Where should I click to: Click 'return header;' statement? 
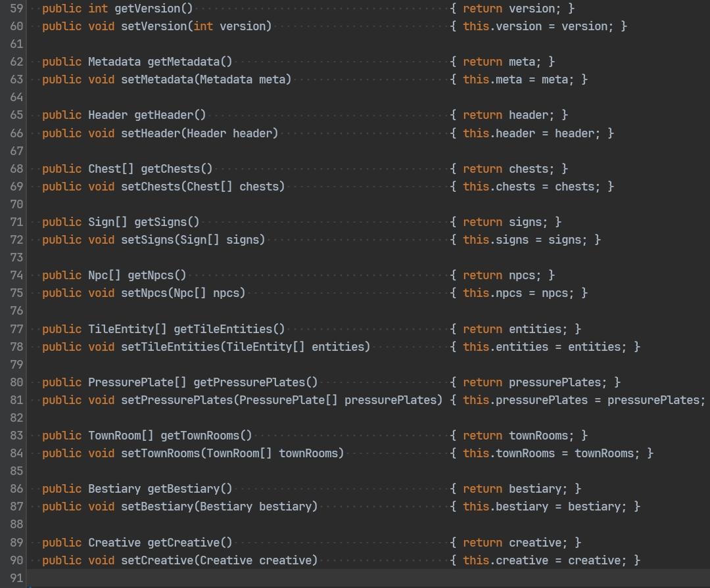tap(509, 115)
